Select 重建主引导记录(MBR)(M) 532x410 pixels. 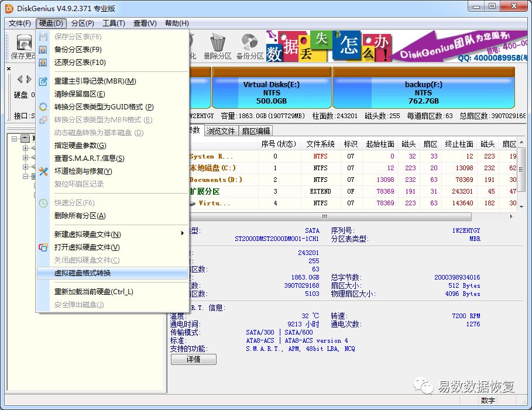[112, 81]
